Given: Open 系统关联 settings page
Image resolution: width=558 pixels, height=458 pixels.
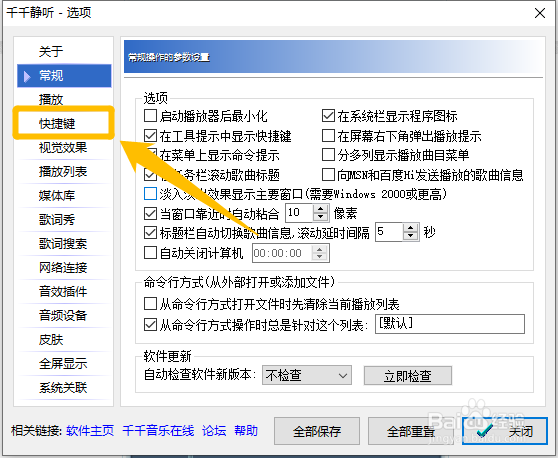Looking at the screenshot, I should (64, 388).
